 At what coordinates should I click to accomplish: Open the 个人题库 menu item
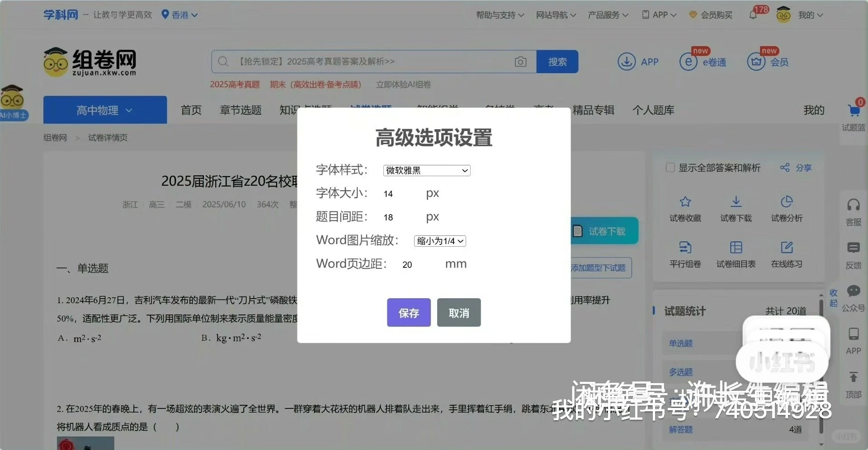[653, 110]
